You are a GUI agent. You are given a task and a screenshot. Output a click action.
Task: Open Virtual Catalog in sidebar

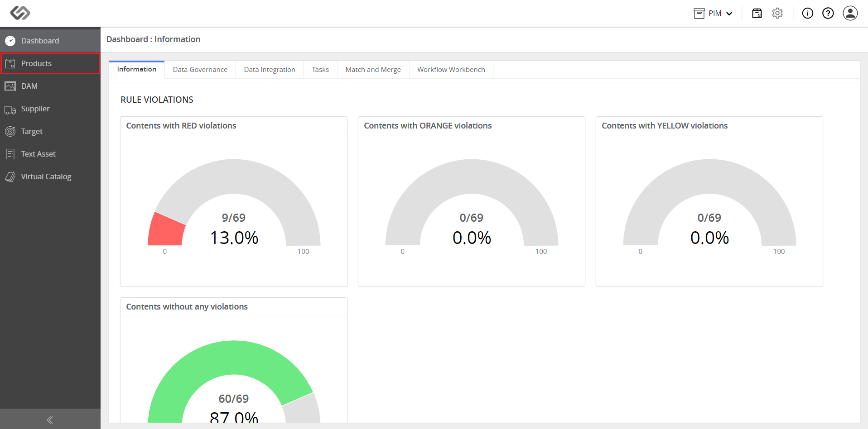[x=50, y=176]
